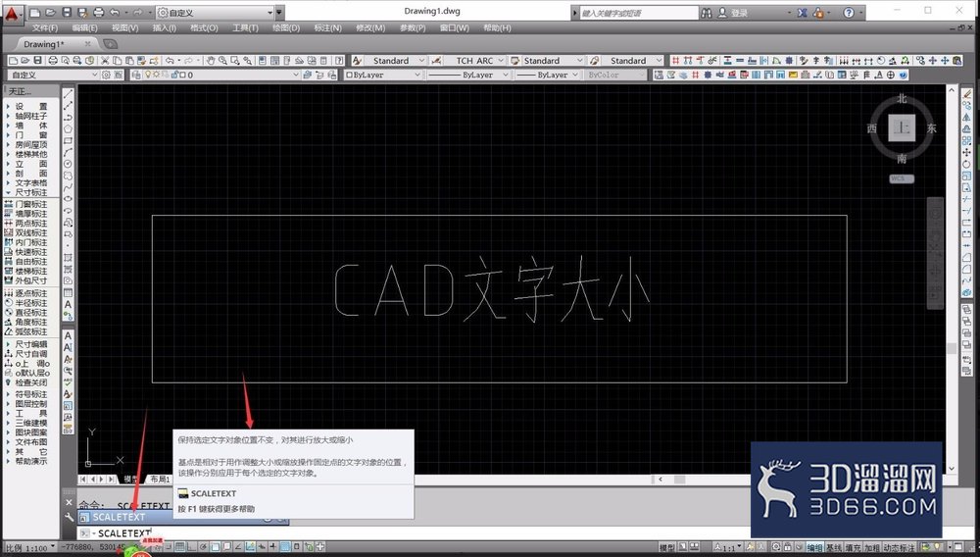The height and width of the screenshot is (557, 980).
Task: Select the Circle tool in draw toolbar
Action: pyautogui.click(x=69, y=165)
